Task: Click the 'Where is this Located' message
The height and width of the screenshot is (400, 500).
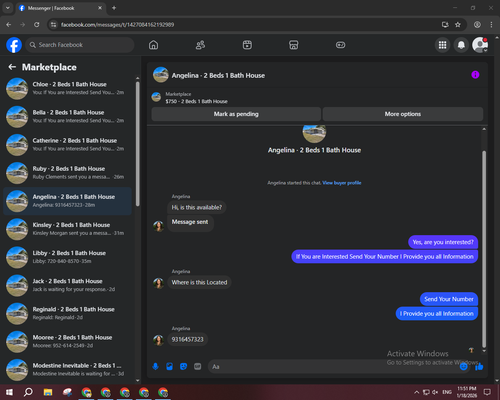Action: click(199, 282)
